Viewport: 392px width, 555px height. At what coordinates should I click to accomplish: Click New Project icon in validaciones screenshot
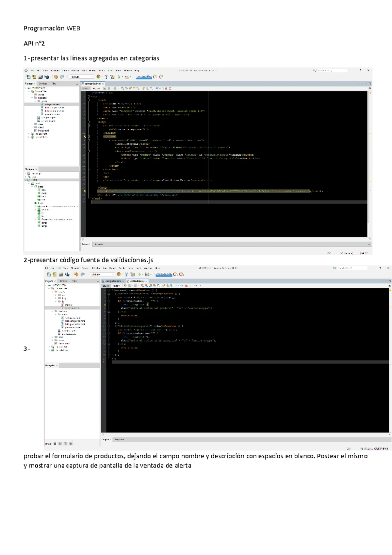coord(55,274)
